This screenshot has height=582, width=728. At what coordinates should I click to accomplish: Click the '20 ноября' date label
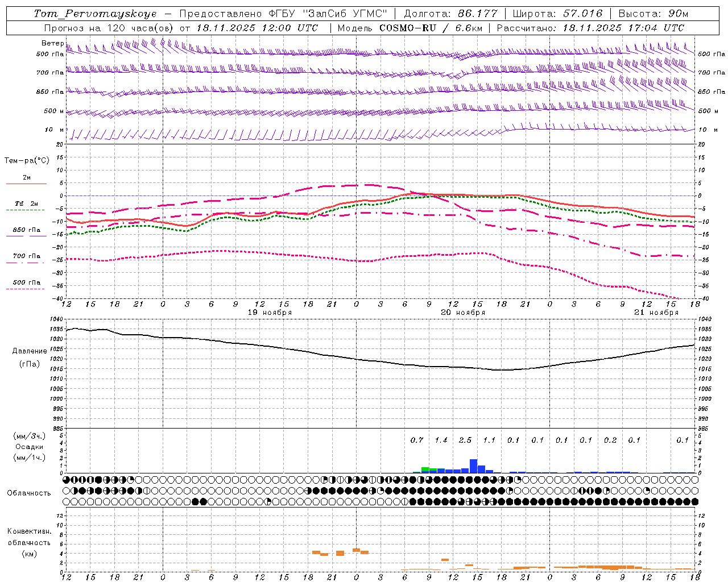click(x=463, y=313)
